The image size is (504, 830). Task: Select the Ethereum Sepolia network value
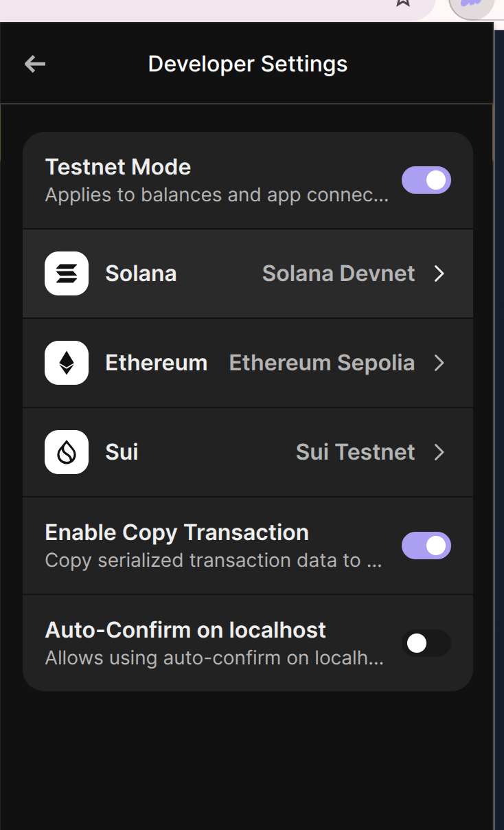[x=321, y=363]
